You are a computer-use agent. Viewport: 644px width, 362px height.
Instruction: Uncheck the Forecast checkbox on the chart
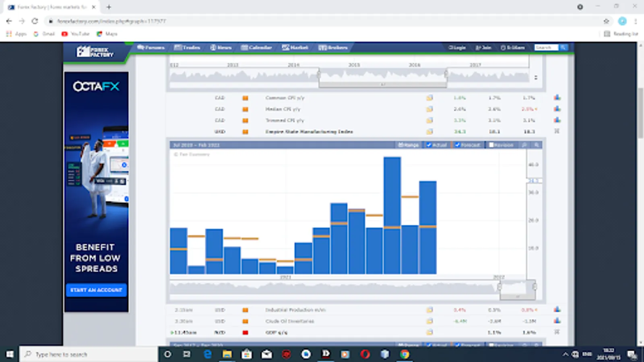457,145
